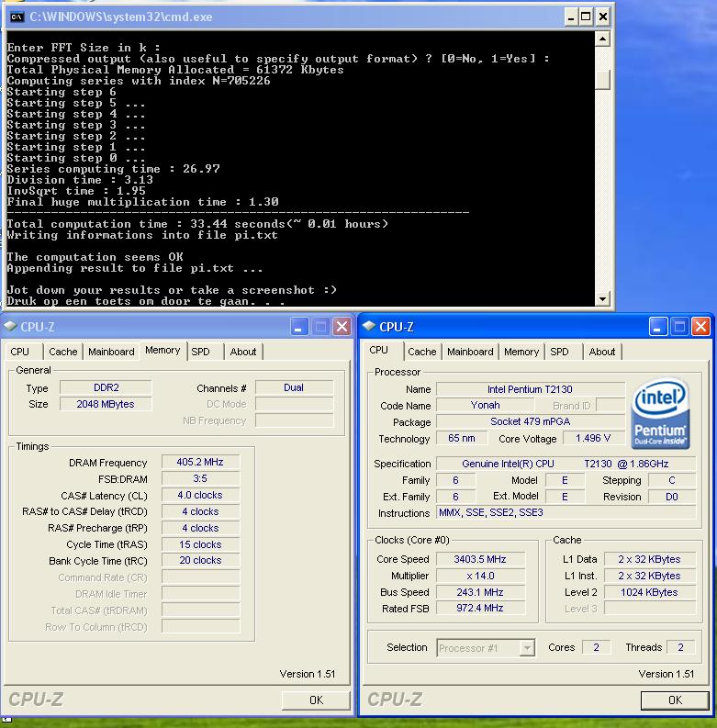This screenshot has height=728, width=717.
Task: Open Cache tab in right CPU-Z window
Action: pos(422,352)
